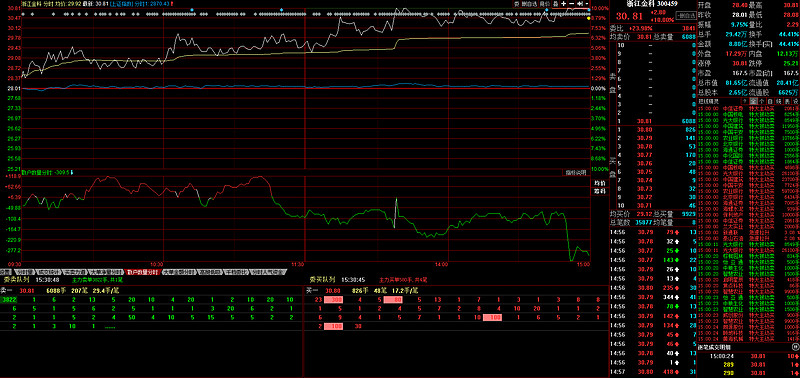Open 指标说明 indicator description

(575, 172)
